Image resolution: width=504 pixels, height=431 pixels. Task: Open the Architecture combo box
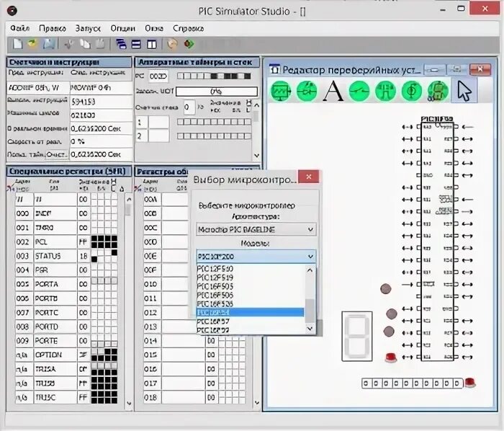(256, 230)
